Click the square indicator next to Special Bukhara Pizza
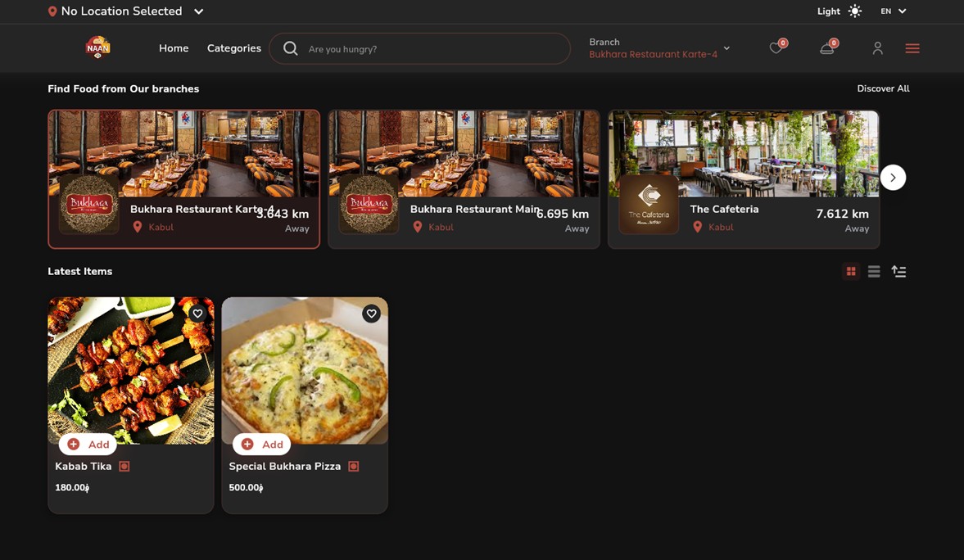This screenshot has width=964, height=560. (x=354, y=467)
